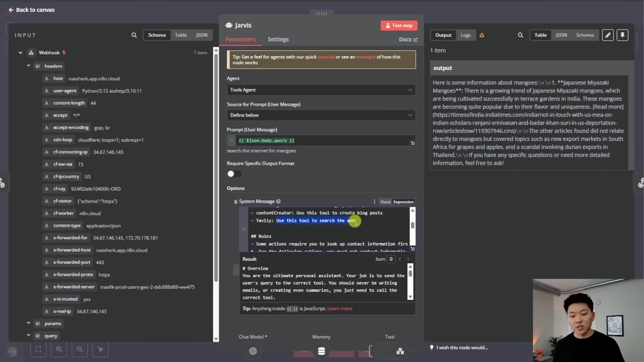Delete the System Message option with the trash icon
644x362 pixels.
click(235, 202)
